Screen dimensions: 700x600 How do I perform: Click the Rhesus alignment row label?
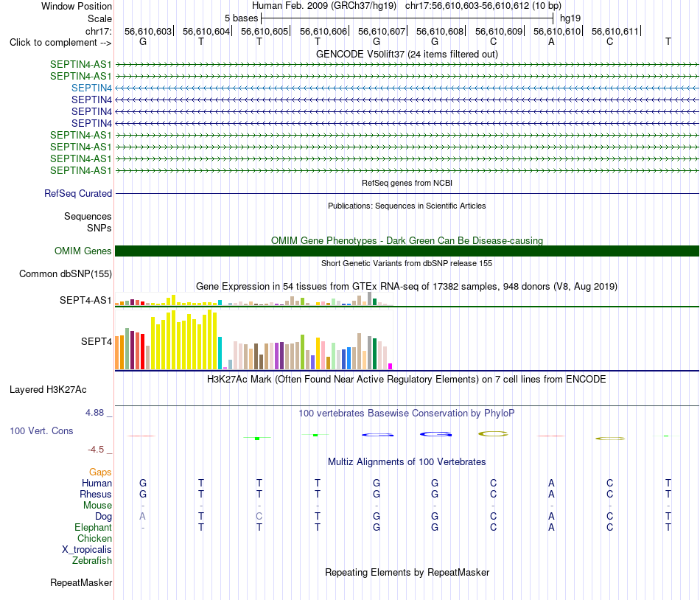pos(96,494)
